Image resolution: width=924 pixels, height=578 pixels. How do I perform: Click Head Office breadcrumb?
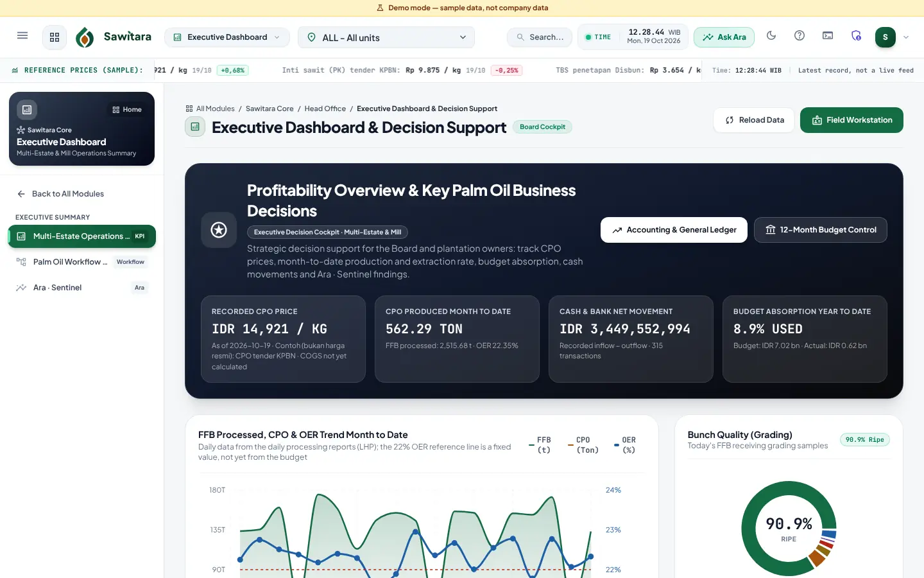click(325, 109)
